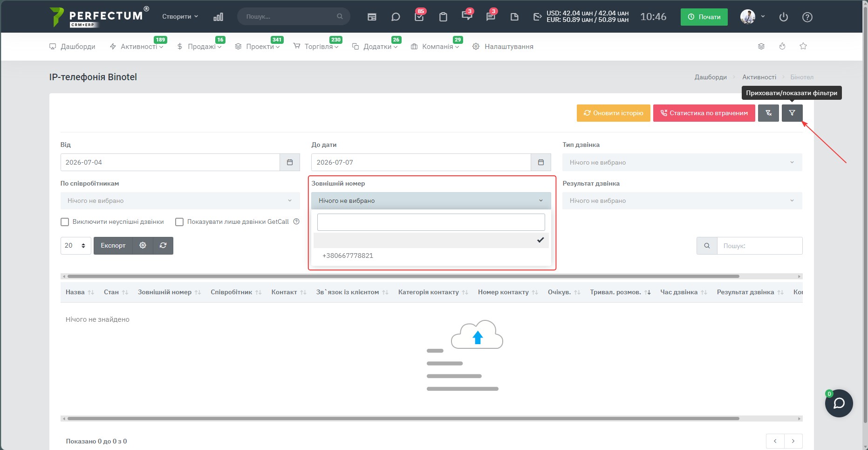This screenshot has width=868, height=450.
Task: Open the chat bubble icon in header
Action: click(x=396, y=17)
